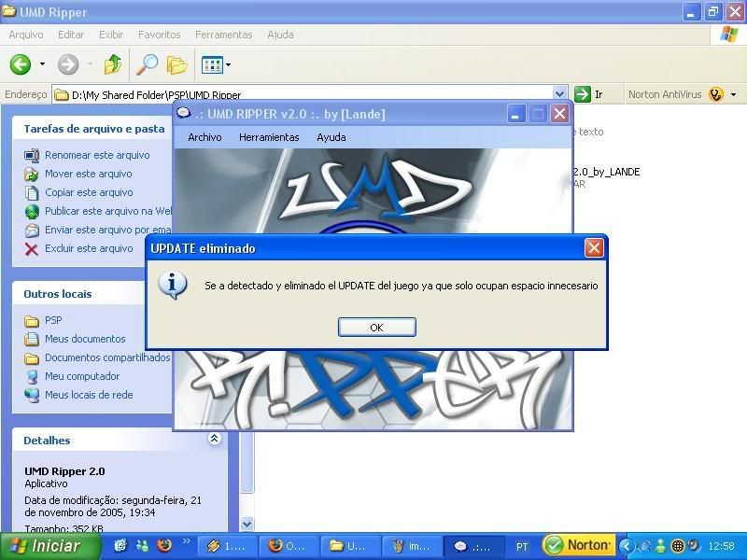The height and width of the screenshot is (560, 747).
Task: Toggle the Folders pane button
Action: [x=176, y=64]
